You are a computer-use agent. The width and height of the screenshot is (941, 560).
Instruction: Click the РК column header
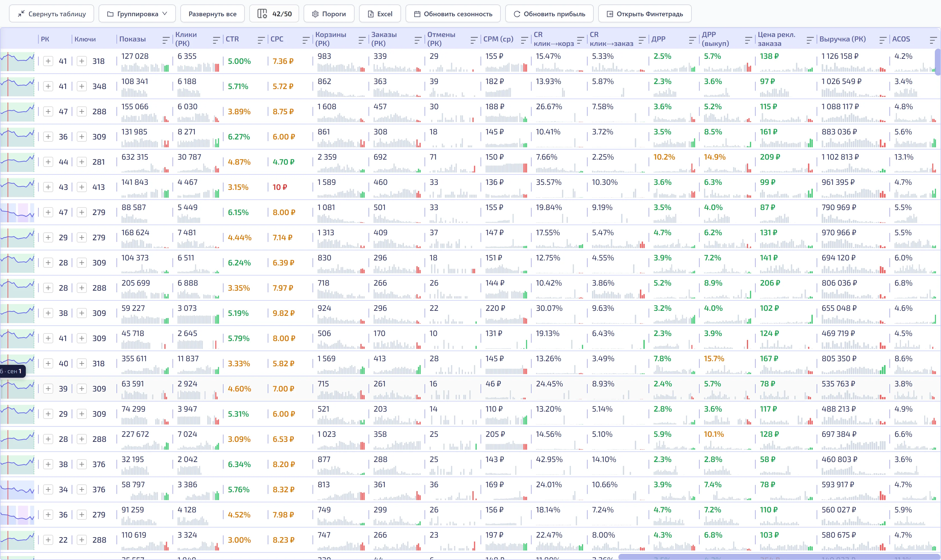click(45, 39)
